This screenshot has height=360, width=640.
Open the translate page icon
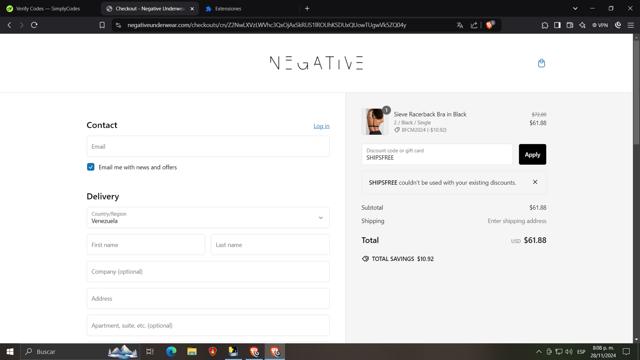click(x=460, y=25)
